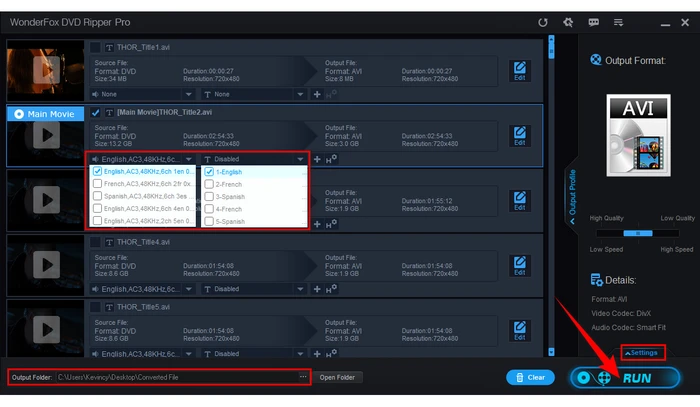This screenshot has height=407, width=700.
Task: Tick English AC3 6ch 4en audio track
Action: (x=97, y=208)
